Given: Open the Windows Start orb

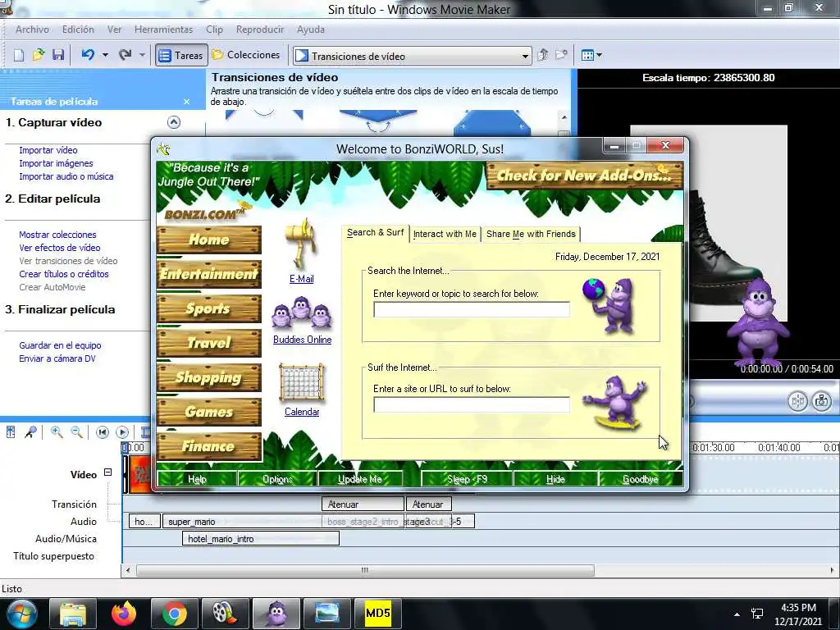Looking at the screenshot, I should [22, 614].
